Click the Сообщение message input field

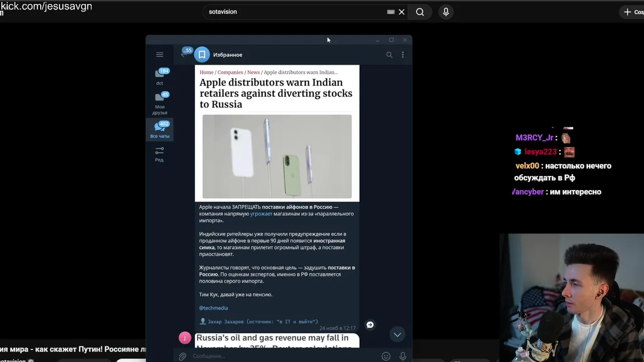click(x=284, y=356)
